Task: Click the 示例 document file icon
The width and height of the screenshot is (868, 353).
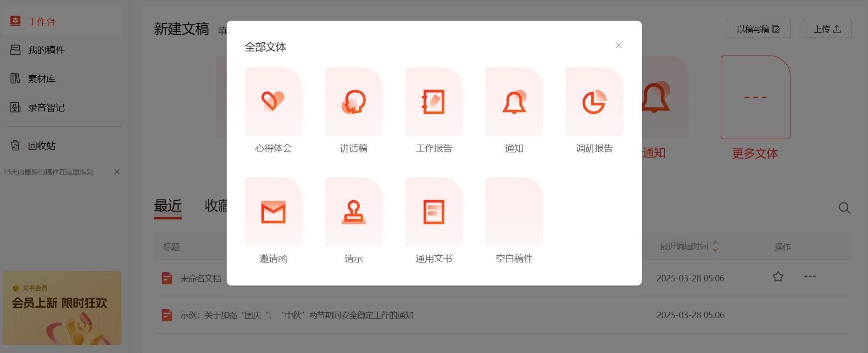Action: coord(167,315)
